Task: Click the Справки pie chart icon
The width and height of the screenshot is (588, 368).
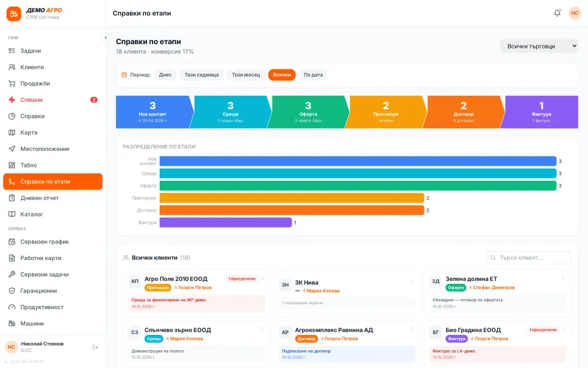Action: point(12,116)
